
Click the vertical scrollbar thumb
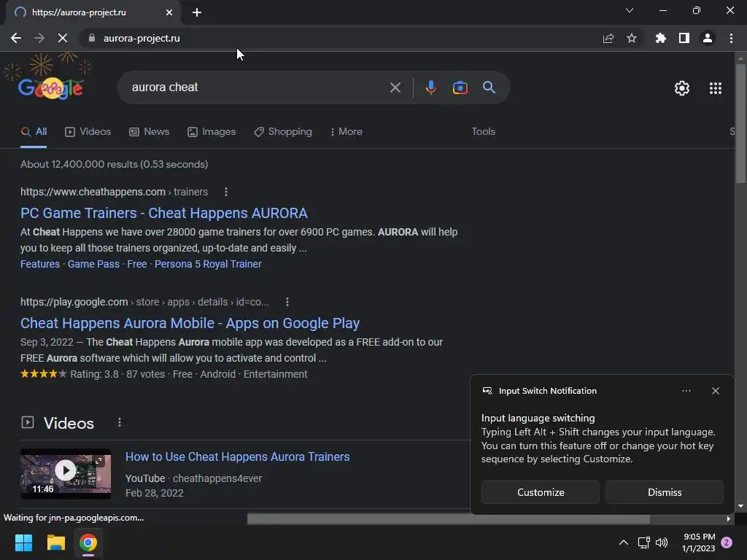740,122
